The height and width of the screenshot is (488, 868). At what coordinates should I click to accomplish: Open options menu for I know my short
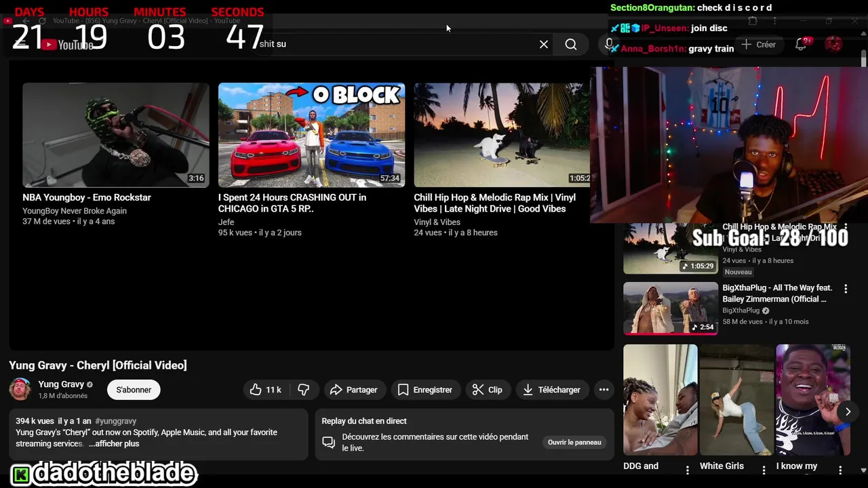840,470
